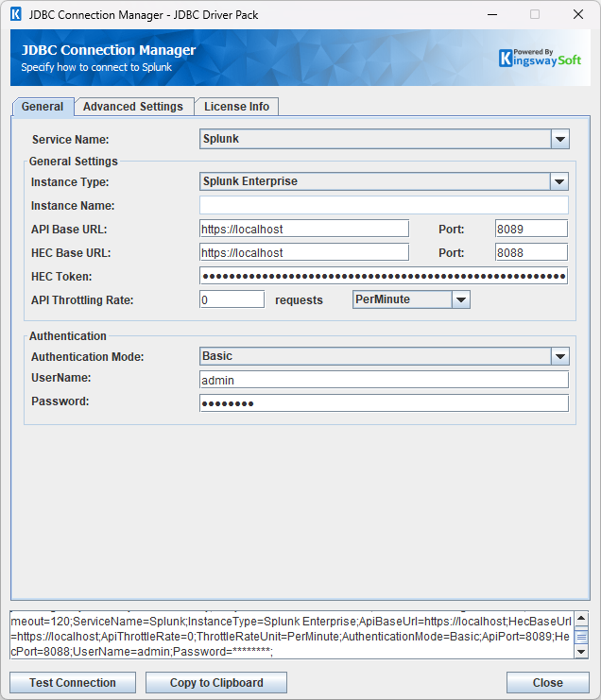This screenshot has width=601, height=700.
Task: Click the HEC port field showing 8088
Action: (531, 252)
